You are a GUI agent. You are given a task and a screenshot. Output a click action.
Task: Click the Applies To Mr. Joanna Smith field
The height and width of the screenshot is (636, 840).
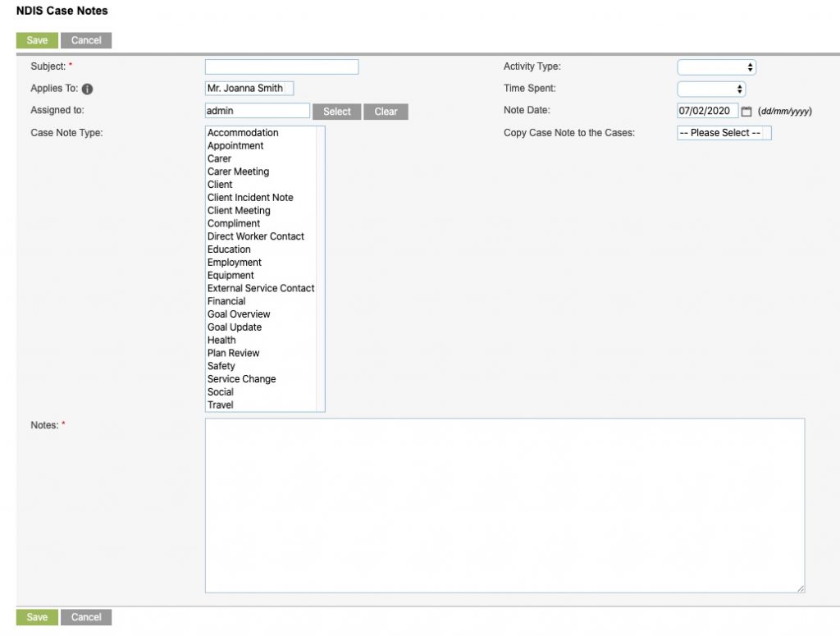pos(249,89)
